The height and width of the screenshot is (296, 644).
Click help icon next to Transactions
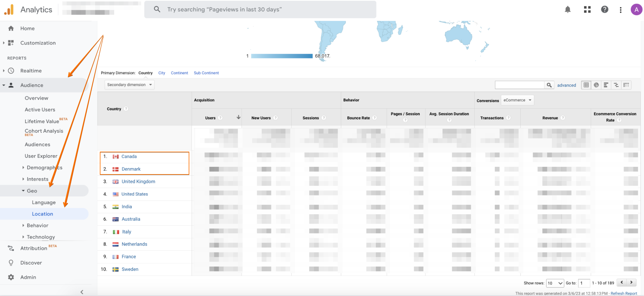click(x=508, y=118)
